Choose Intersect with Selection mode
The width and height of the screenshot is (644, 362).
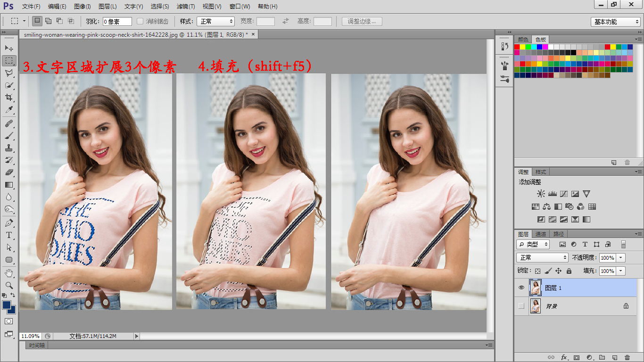71,21
